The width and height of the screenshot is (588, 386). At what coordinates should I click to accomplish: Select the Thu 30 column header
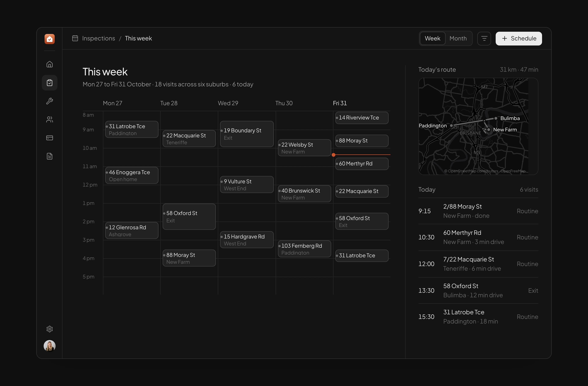pyautogui.click(x=284, y=103)
